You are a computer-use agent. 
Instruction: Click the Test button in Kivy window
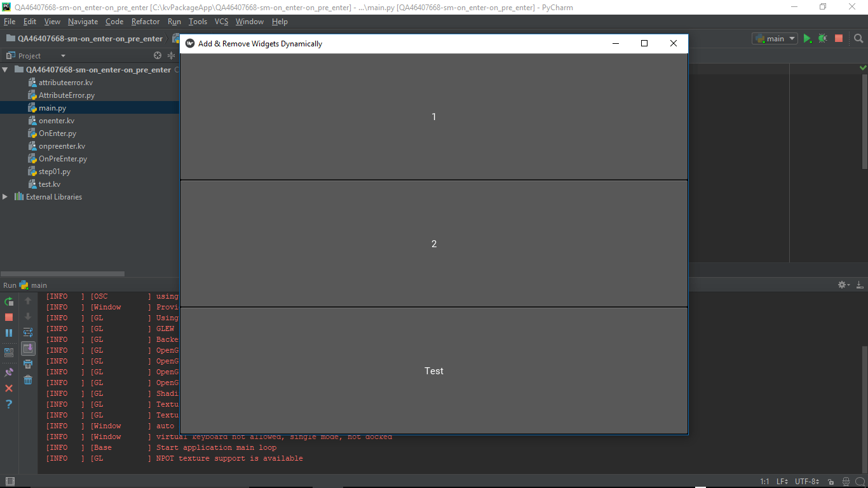[434, 371]
